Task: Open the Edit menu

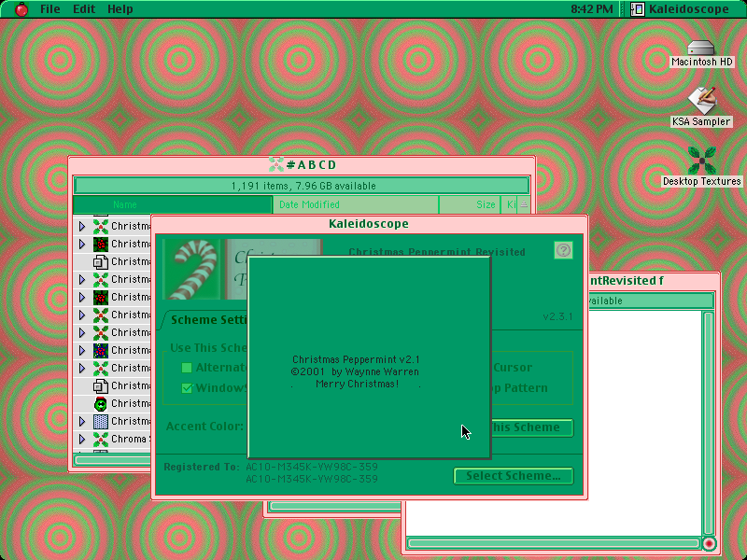Action: pos(84,9)
